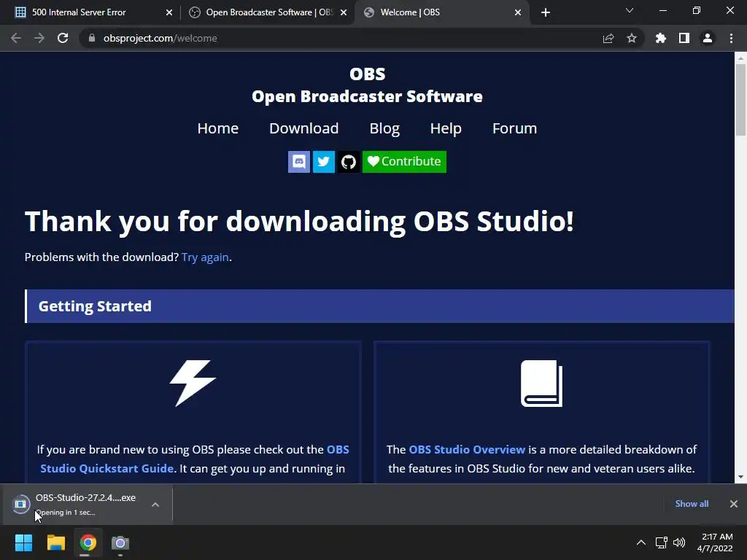Viewport: 747px width, 560px height.
Task: Go back to the previous page
Action: [16, 38]
